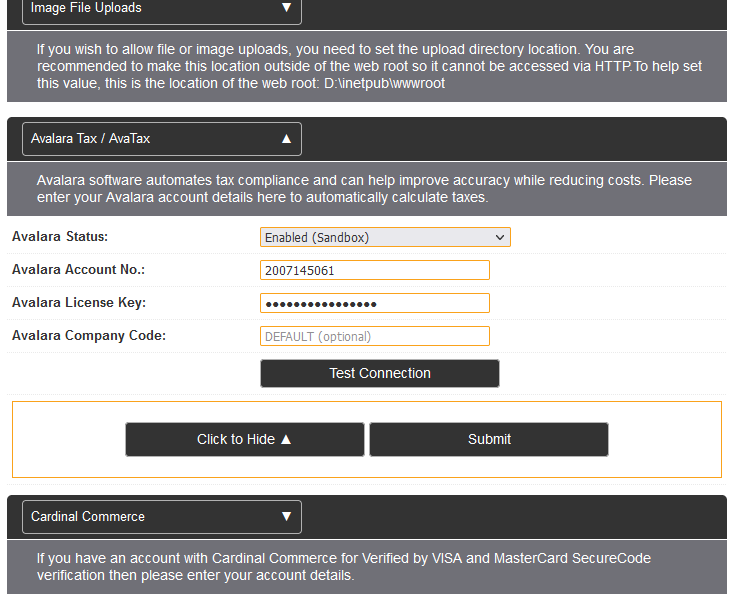Focus the Avalara License Key field
The image size is (735, 594).
[375, 303]
